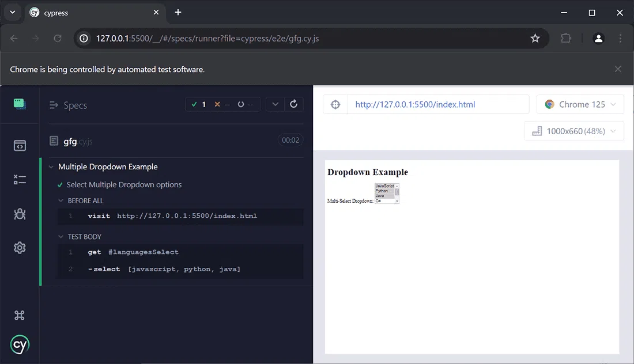Viewport: 634px width, 364px height.
Task: Bookmark this page with star icon
Action: (x=535, y=39)
